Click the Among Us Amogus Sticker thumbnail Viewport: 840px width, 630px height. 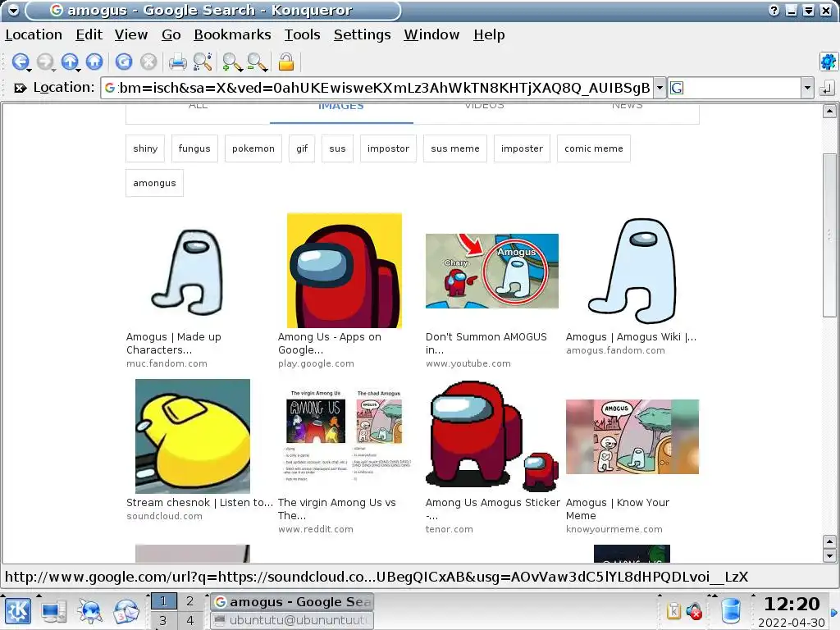(492, 436)
